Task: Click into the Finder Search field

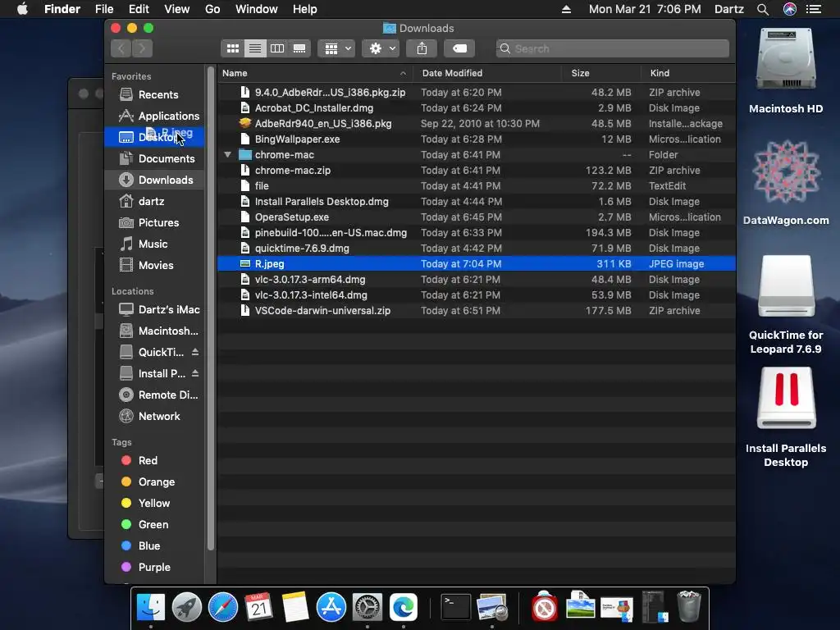Action: tap(612, 48)
